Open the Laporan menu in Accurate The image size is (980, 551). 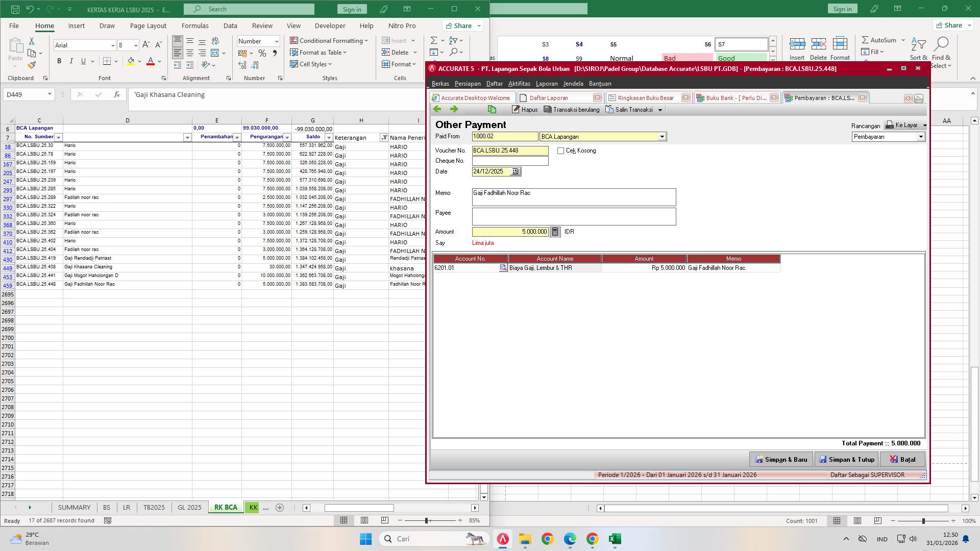[546, 84]
